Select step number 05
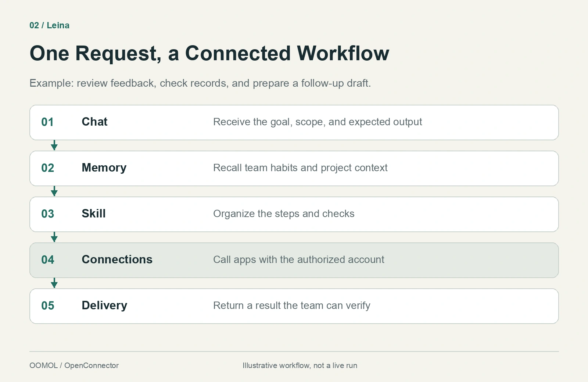 pyautogui.click(x=48, y=306)
